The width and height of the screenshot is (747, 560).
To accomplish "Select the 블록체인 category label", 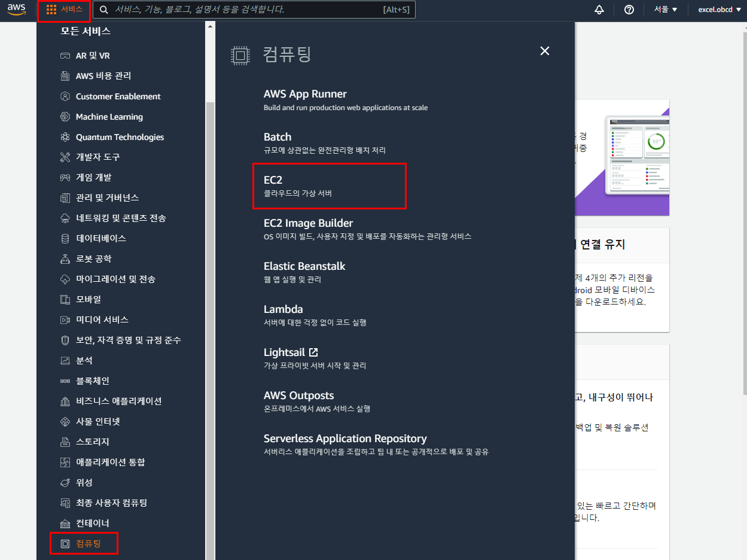I will 93,381.
